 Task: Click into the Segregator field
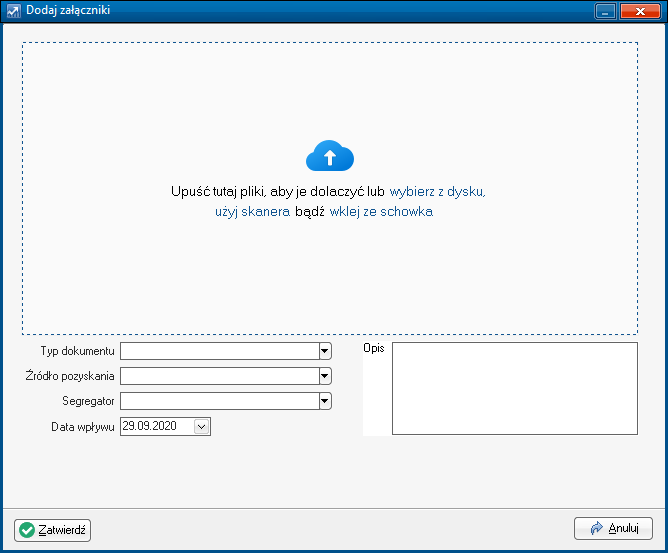[x=220, y=401]
